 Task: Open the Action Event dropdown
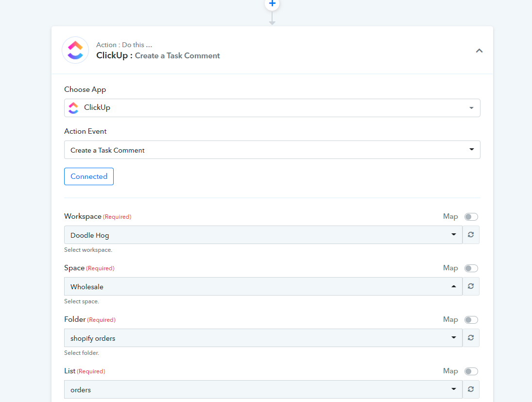coord(272,150)
